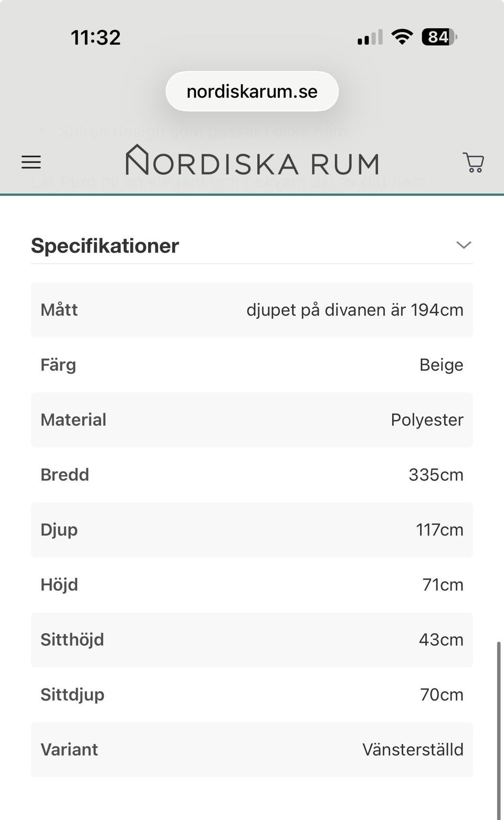
Task: Tap the Nordiska Rum logo
Action: pos(252,161)
